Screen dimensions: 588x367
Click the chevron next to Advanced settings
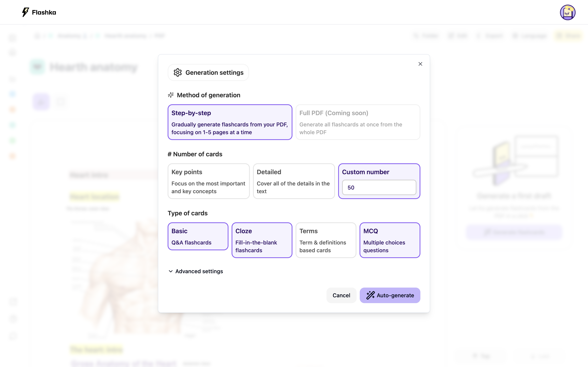pos(171,271)
